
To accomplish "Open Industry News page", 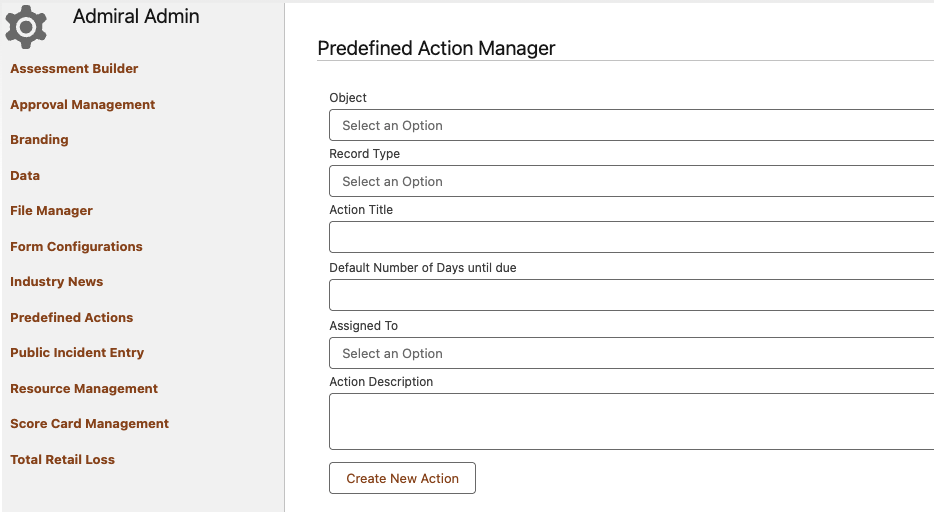I will [57, 282].
